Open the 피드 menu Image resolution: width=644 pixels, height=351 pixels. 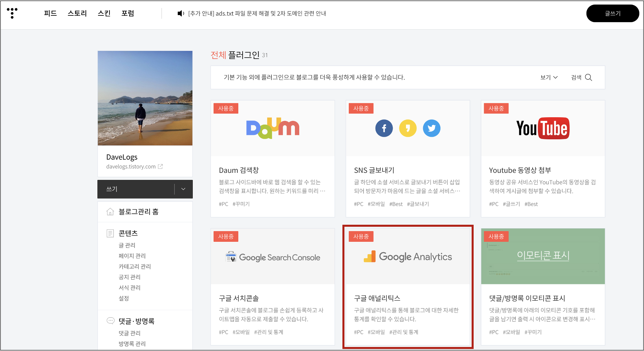tap(50, 13)
